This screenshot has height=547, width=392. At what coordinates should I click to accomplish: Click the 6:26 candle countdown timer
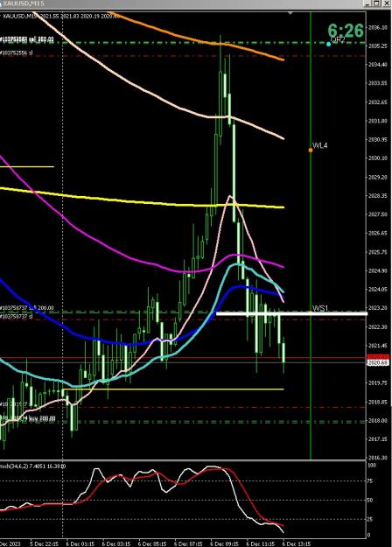pyautogui.click(x=346, y=31)
